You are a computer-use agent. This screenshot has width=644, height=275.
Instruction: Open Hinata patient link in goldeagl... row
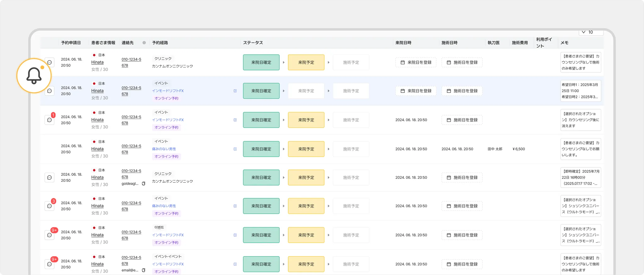pos(97,177)
